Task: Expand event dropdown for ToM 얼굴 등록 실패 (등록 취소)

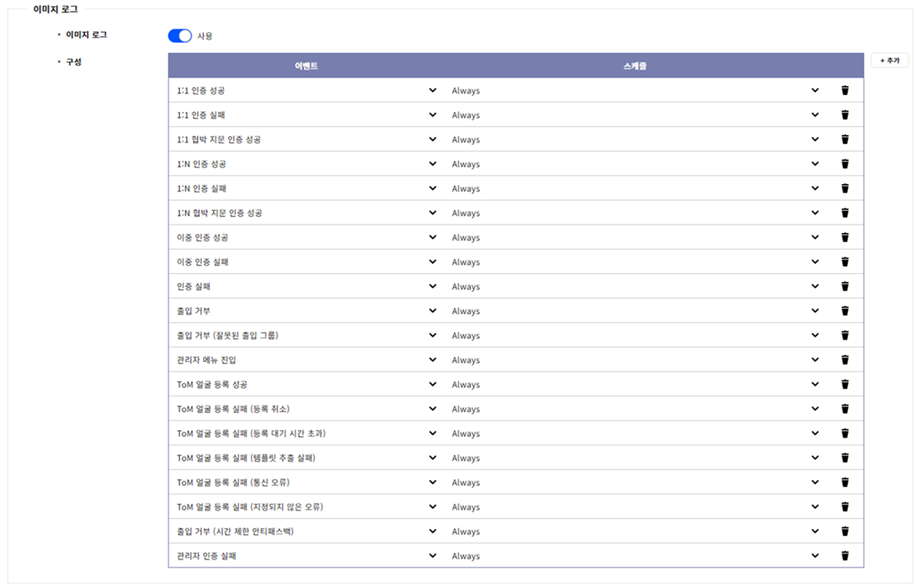Action: pyautogui.click(x=432, y=409)
